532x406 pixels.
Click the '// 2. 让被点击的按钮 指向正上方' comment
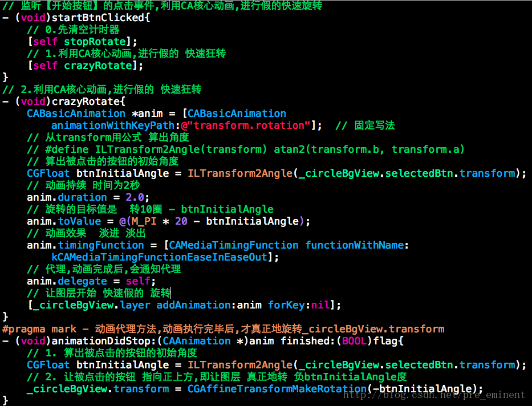110,377
